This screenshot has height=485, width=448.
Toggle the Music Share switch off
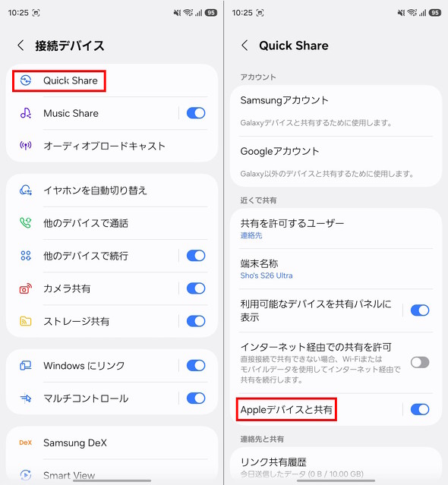pyautogui.click(x=196, y=113)
